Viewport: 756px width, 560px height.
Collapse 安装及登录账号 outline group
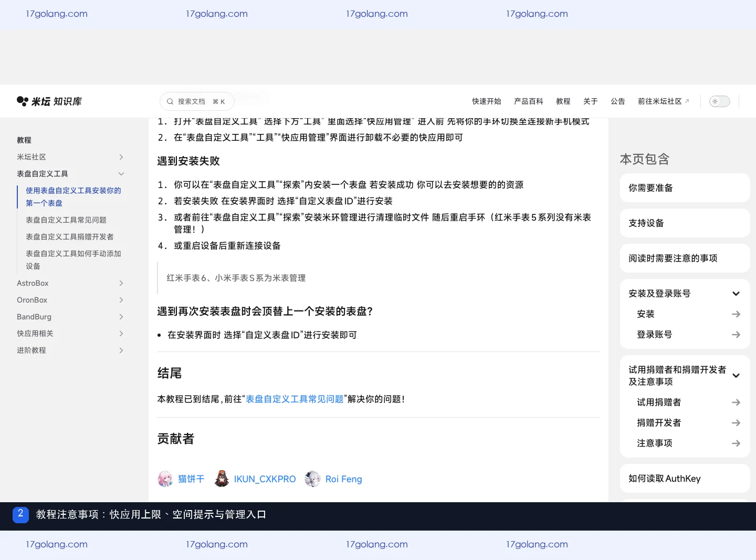click(x=736, y=294)
